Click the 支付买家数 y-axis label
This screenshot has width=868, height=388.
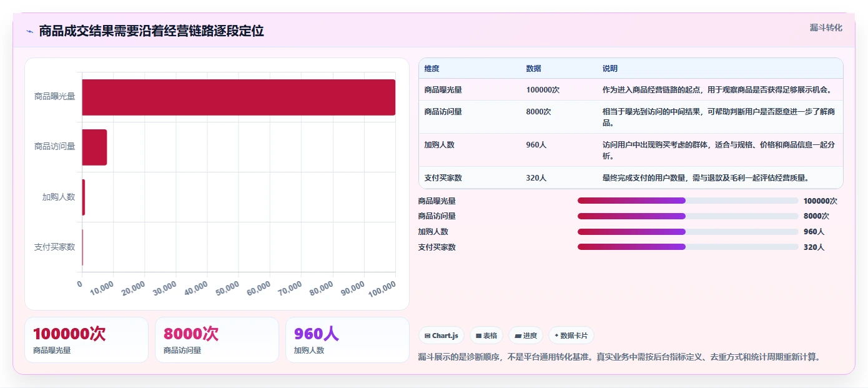55,247
